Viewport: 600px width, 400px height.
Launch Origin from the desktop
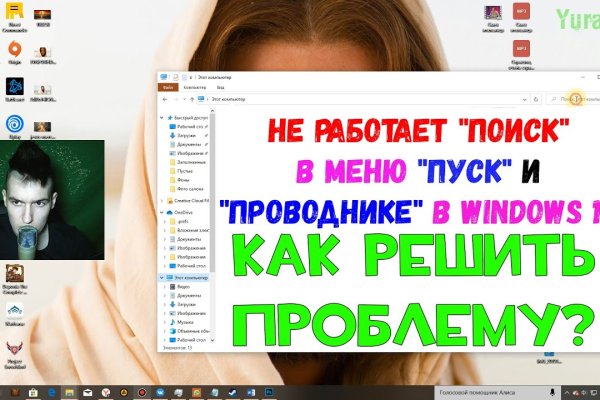pos(15,50)
